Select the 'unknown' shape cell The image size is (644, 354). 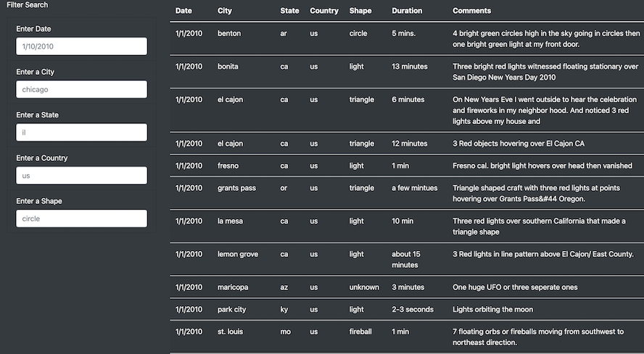click(364, 287)
